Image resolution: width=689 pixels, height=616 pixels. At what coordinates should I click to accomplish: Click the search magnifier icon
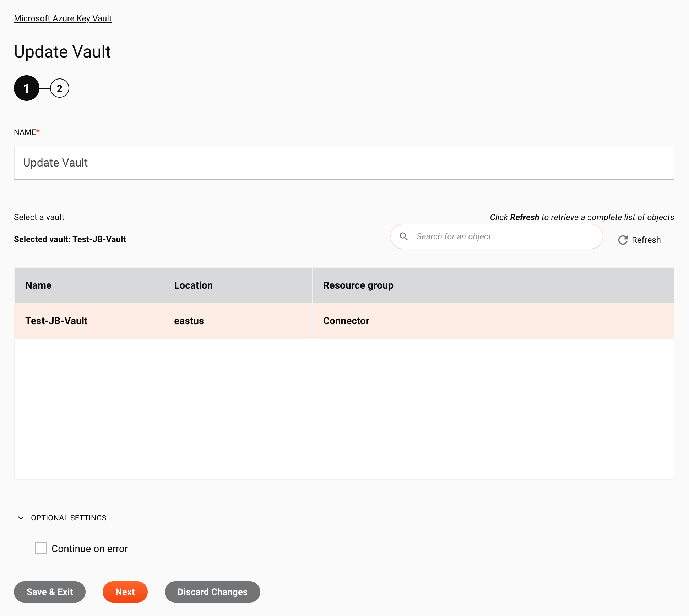pos(404,236)
